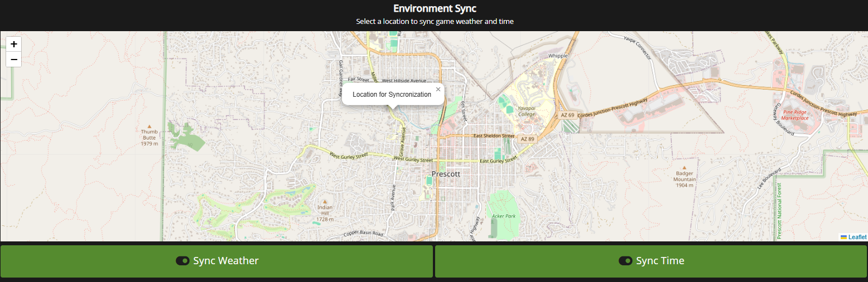
Task: Open the Leaflet attribution link
Action: click(x=857, y=237)
